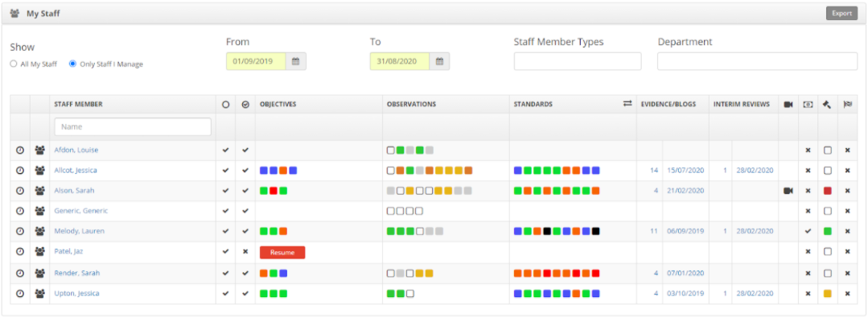Viewport: 868px width, 318px height.
Task: Open the To date calendar picker
Action: 439,61
